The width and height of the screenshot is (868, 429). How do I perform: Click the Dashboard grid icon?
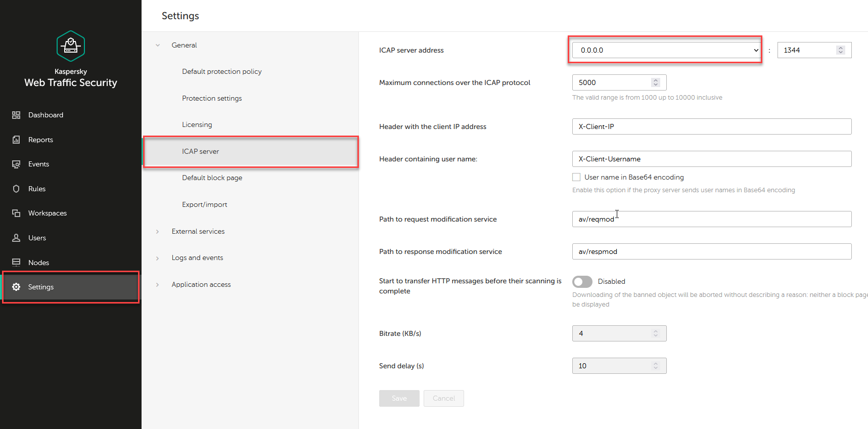16,115
